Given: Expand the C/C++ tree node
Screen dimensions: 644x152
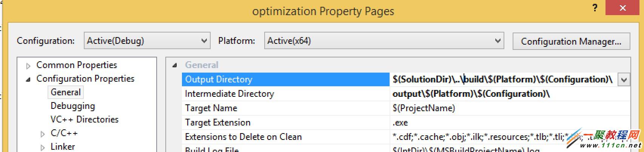Looking at the screenshot, I should click(43, 134).
